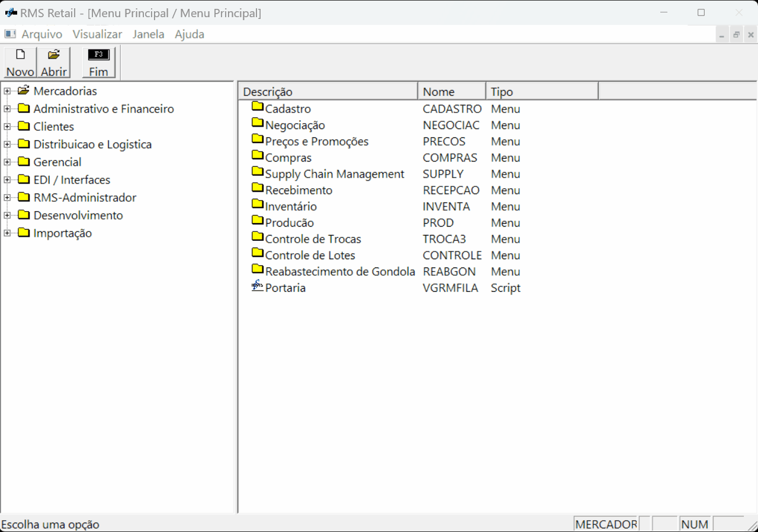
Task: Expand the Administrativo e Financeiro tree node
Action: click(x=7, y=109)
